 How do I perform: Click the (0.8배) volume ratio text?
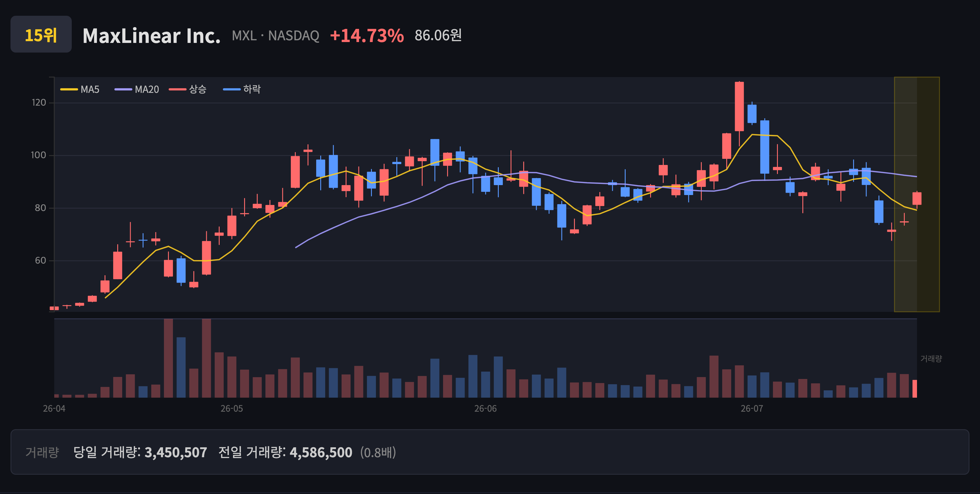point(378,453)
